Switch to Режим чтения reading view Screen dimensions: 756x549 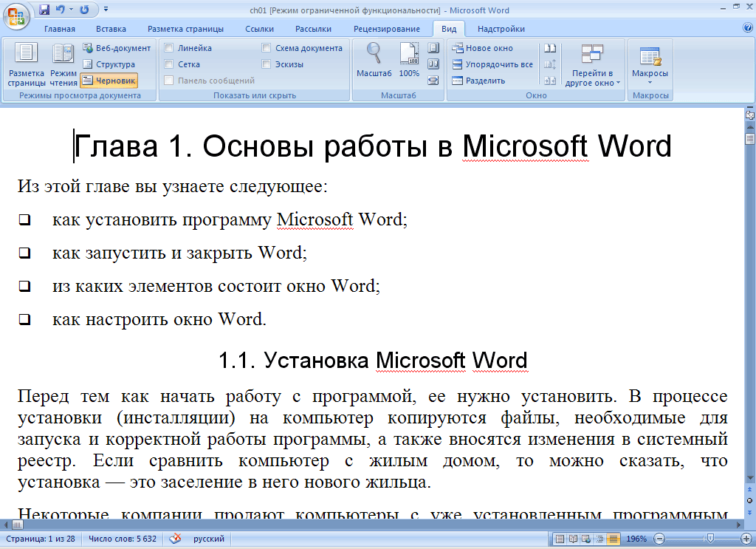click(x=63, y=64)
